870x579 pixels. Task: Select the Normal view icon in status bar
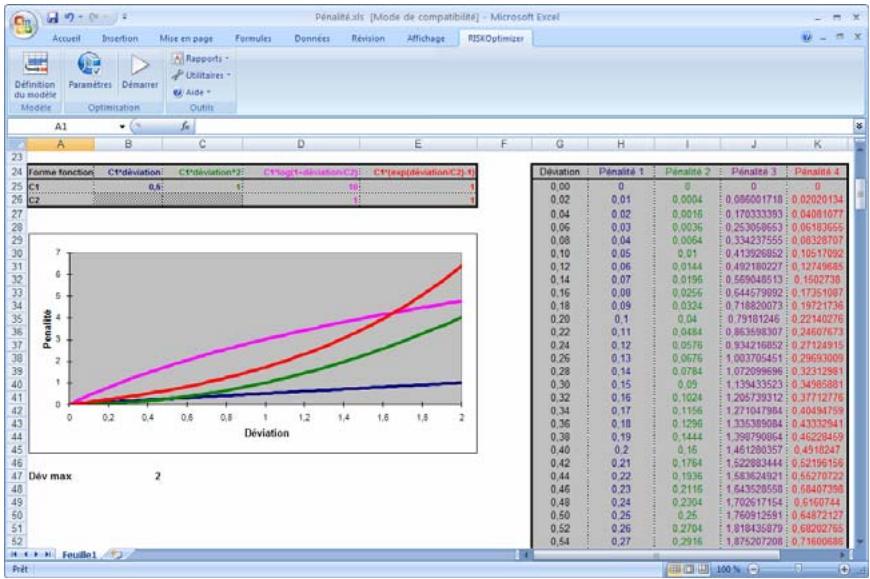coord(673,568)
